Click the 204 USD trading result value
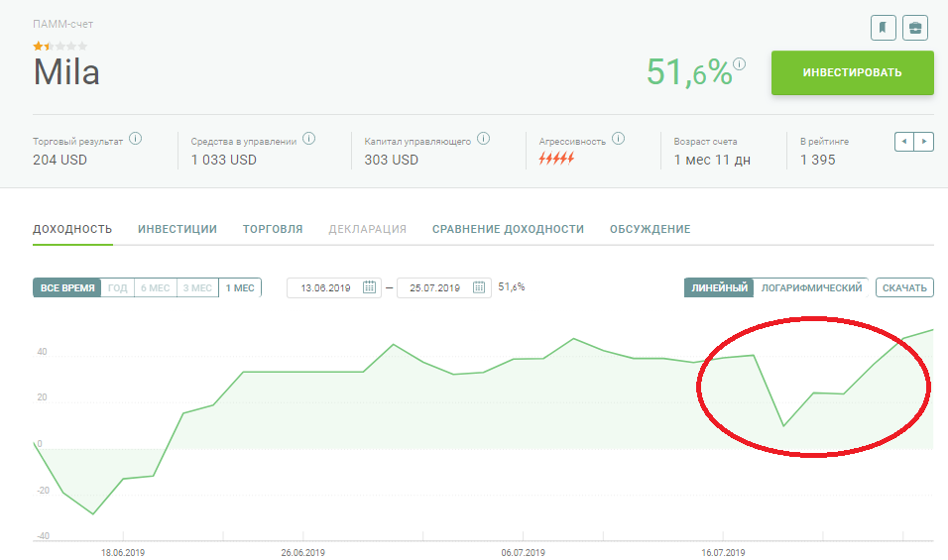Screen dimensions: 948x560 pos(59,160)
